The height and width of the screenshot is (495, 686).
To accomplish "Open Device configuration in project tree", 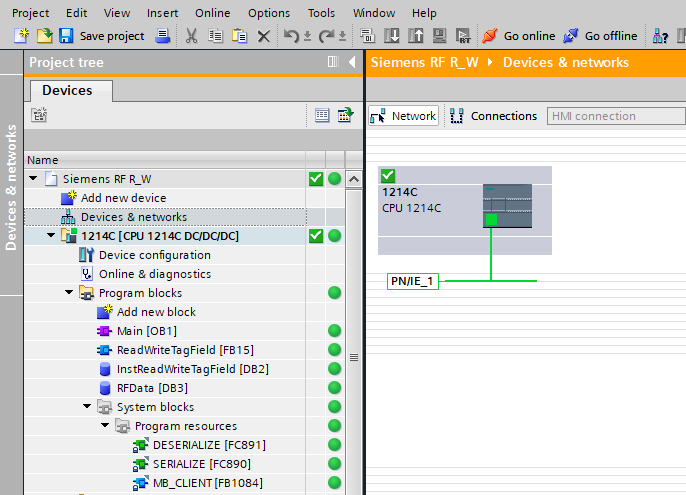I will click(154, 255).
